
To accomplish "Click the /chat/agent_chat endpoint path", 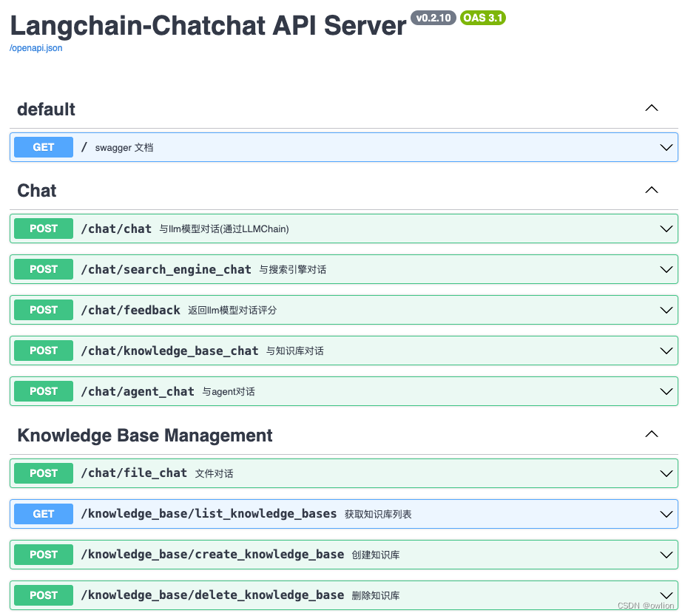I will (138, 392).
